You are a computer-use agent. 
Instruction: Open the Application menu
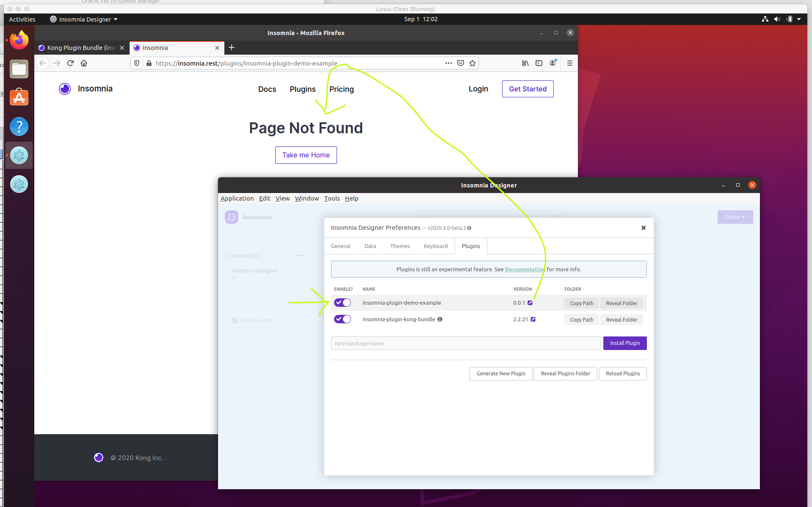[x=237, y=198]
